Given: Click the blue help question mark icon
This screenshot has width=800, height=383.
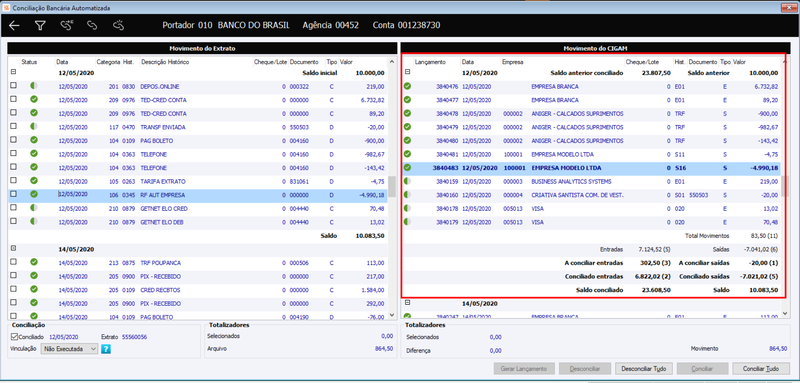Looking at the screenshot, I should [x=106, y=349].
